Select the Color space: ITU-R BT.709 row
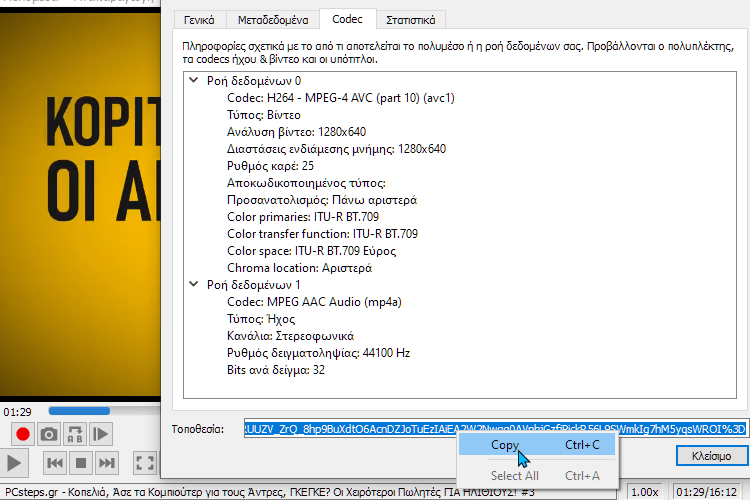Image resolution: width=750 pixels, height=500 pixels. pyautogui.click(x=311, y=251)
